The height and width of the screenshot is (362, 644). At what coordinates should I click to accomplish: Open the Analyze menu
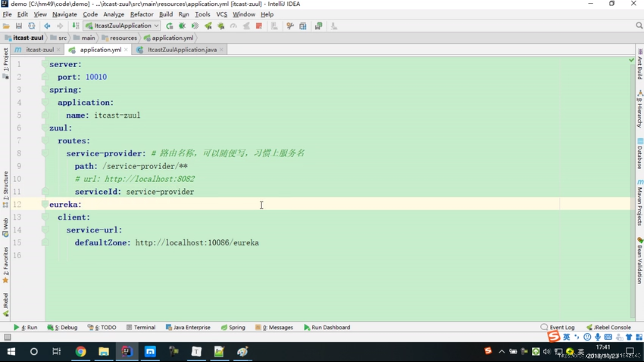114,14
